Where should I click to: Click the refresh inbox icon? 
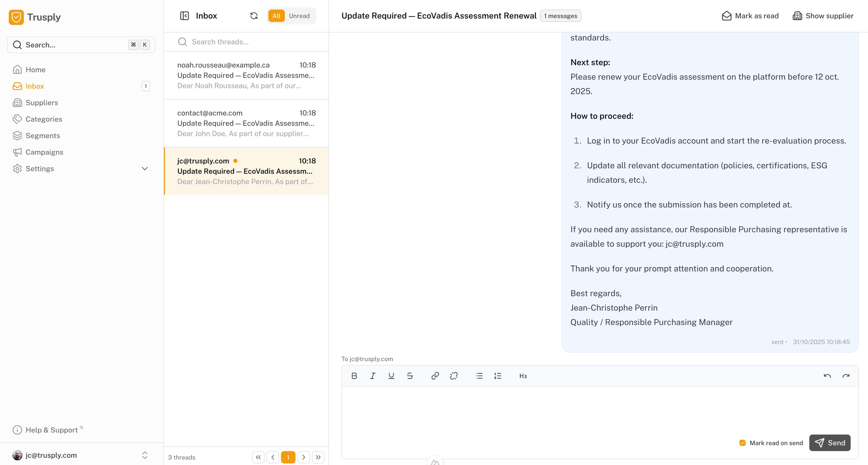[254, 16]
